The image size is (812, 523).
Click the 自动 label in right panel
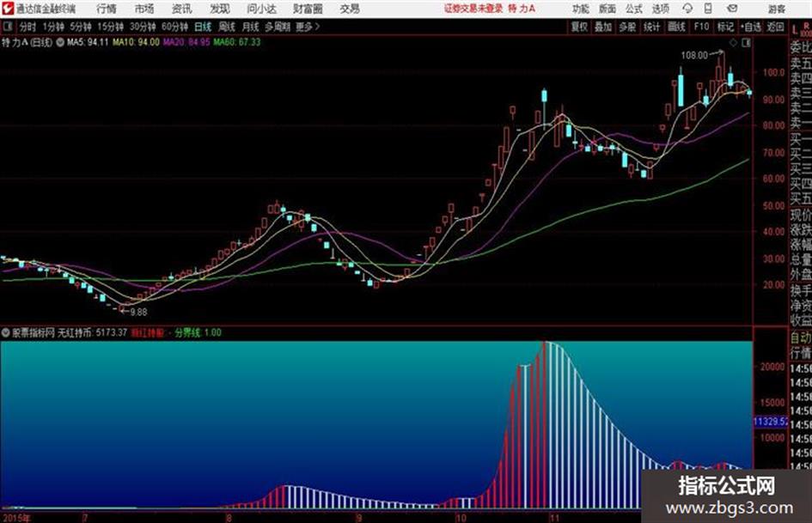801,338
